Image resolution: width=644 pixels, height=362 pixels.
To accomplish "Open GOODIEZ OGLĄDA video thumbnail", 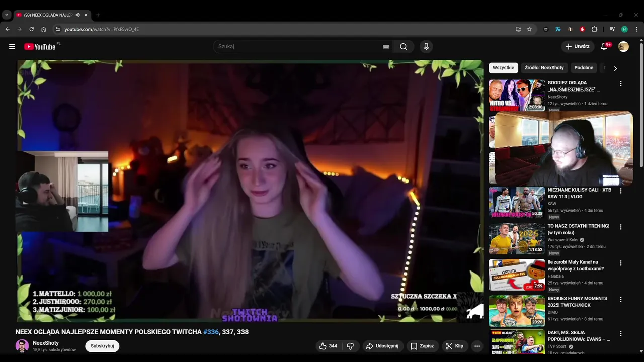I will 517,95.
